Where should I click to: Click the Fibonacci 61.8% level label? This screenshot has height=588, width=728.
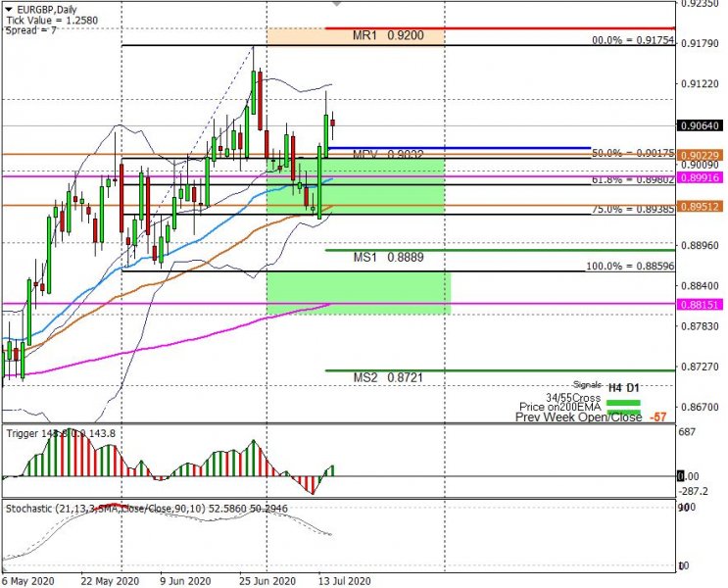633,179
